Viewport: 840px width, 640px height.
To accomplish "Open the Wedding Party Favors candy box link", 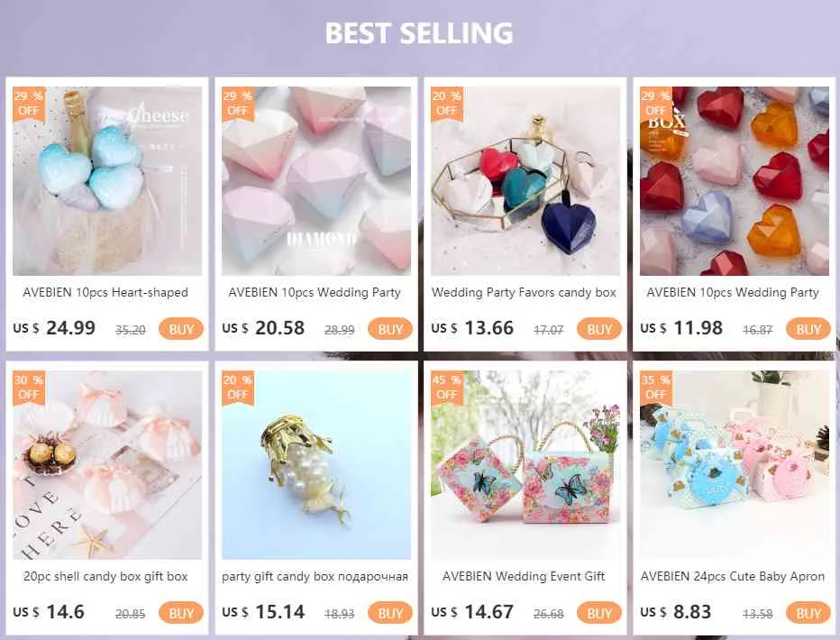I will (x=524, y=292).
